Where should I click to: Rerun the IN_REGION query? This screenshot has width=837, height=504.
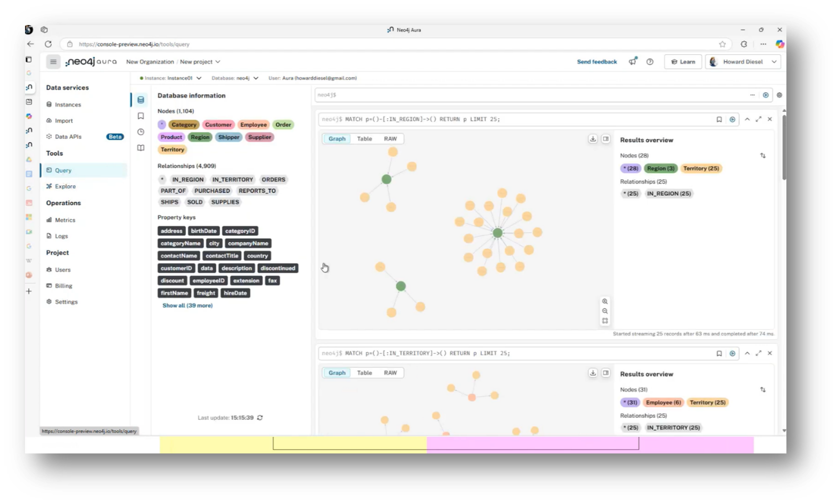tap(733, 120)
